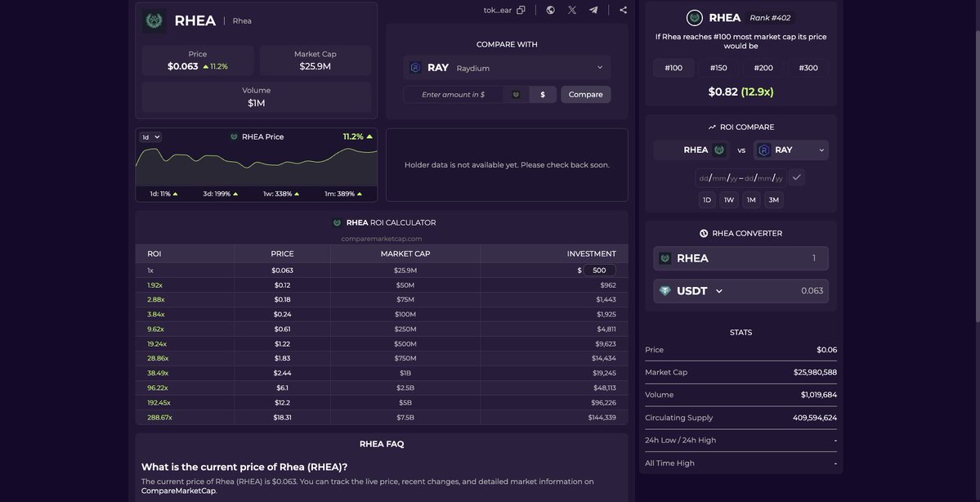Click the RHEA logo in ROI Compare
The height and width of the screenshot is (502, 980).
[x=718, y=150]
